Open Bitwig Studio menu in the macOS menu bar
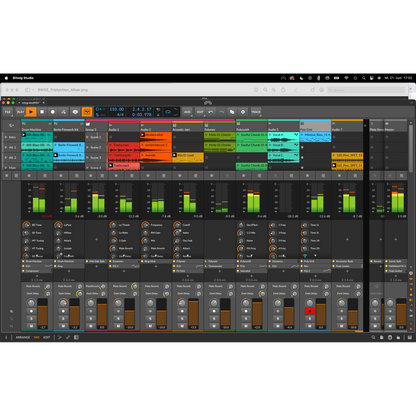416x416 pixels. 23,78
